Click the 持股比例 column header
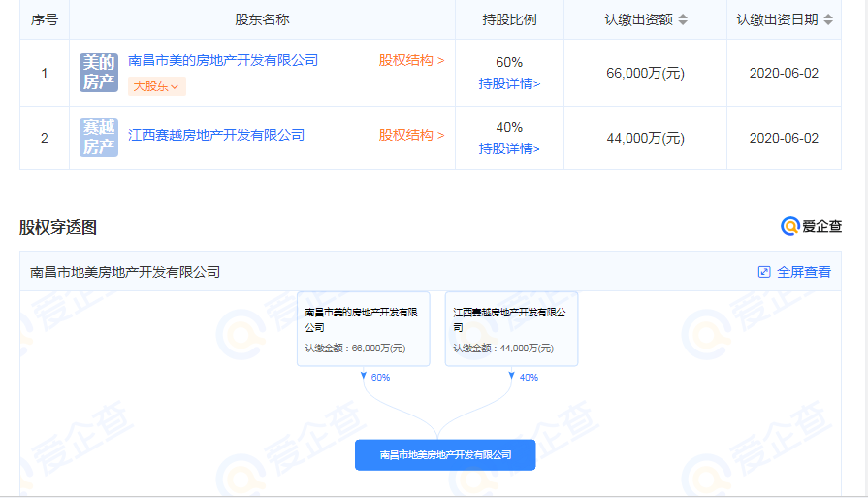The height and width of the screenshot is (498, 868). pos(509,19)
